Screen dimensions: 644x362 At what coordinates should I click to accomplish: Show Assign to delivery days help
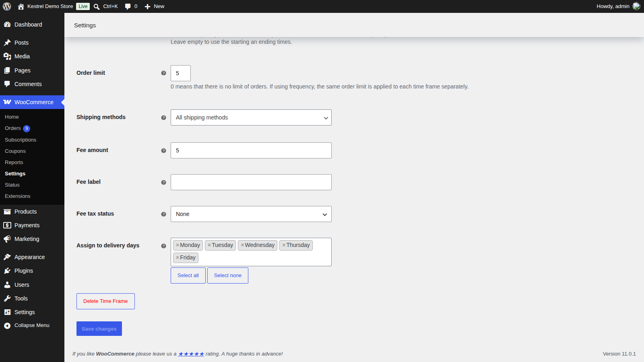(x=163, y=246)
